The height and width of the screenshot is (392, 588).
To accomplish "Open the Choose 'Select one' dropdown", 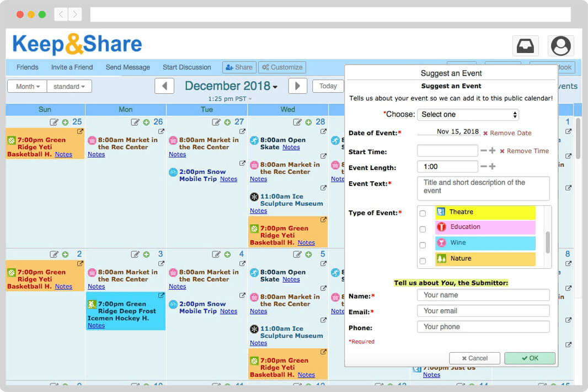I will 468,115.
